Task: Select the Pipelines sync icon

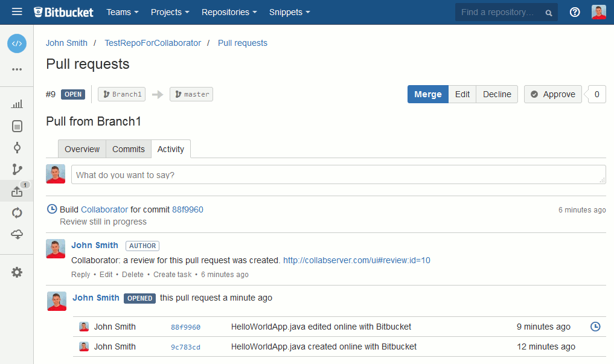Action: 17,212
